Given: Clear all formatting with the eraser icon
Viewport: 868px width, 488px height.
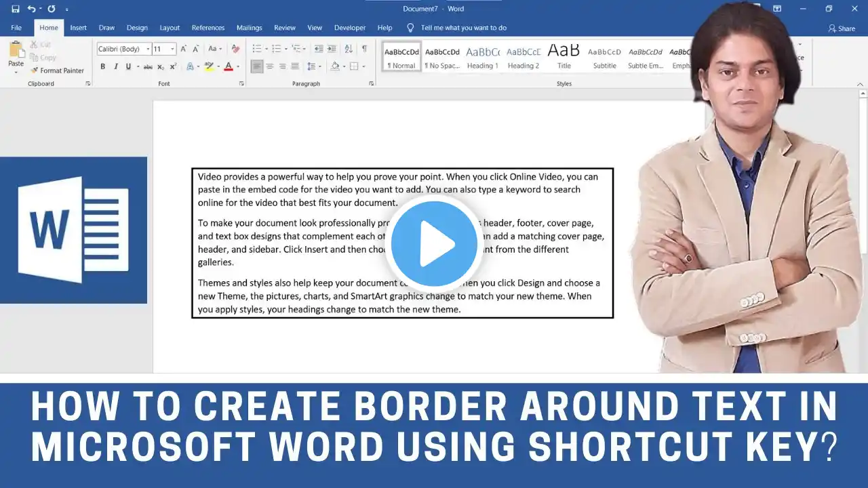Looking at the screenshot, I should (235, 49).
